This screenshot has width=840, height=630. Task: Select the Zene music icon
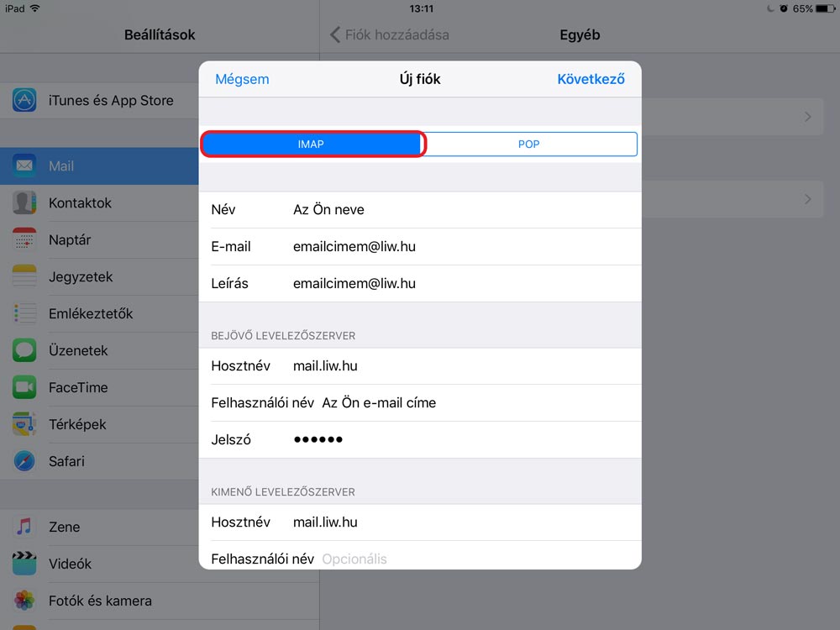[24, 528]
